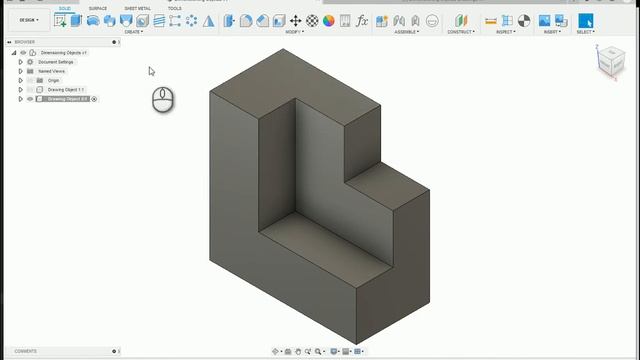The width and height of the screenshot is (640, 360).
Task: Select the Interference inspect tool
Action: pos(507,20)
